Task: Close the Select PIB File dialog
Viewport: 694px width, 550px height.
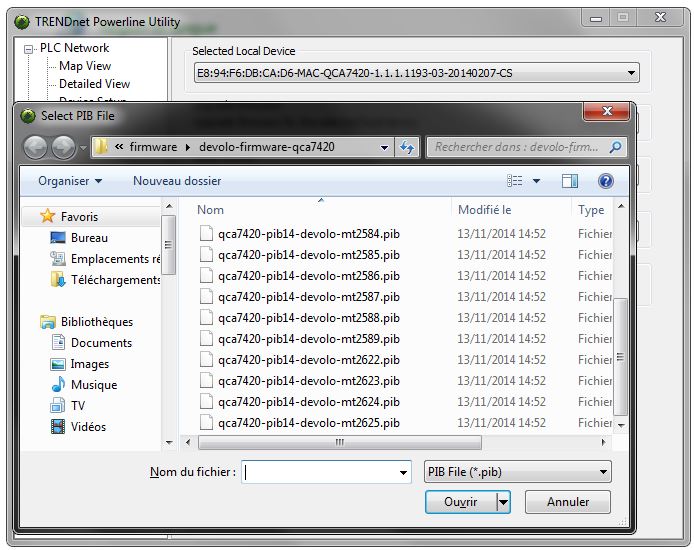Action: [x=607, y=112]
